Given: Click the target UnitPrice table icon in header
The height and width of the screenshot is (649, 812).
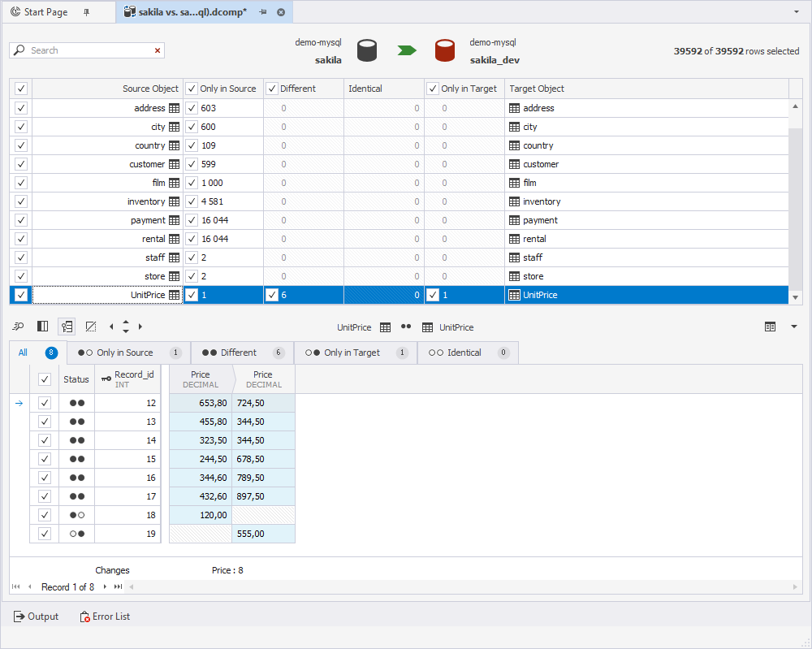Looking at the screenshot, I should click(x=427, y=327).
